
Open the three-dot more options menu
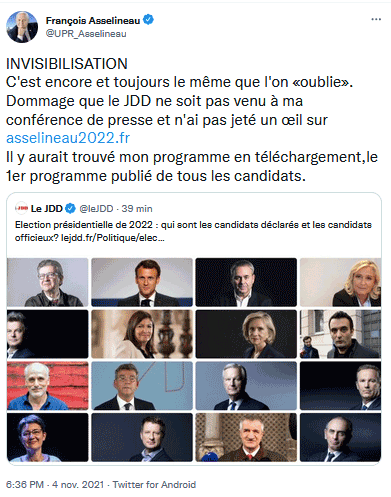[376, 19]
